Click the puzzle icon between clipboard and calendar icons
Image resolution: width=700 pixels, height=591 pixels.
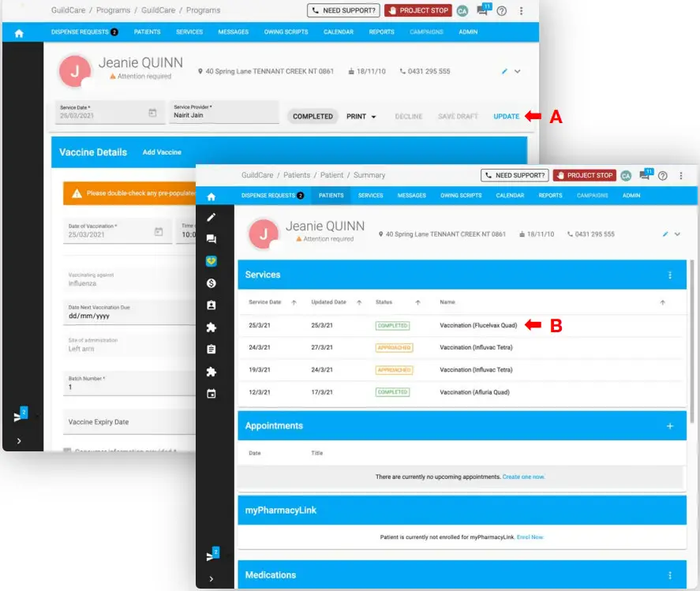pos(211,372)
